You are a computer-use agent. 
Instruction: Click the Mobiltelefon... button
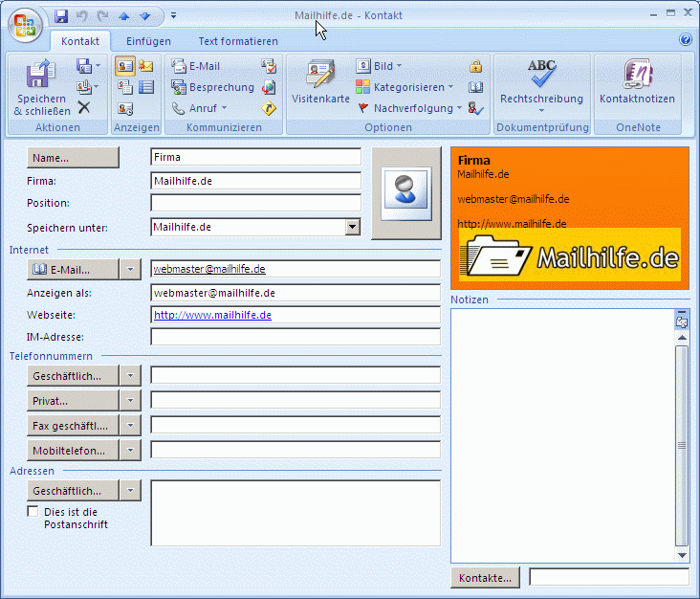pyautogui.click(x=74, y=451)
